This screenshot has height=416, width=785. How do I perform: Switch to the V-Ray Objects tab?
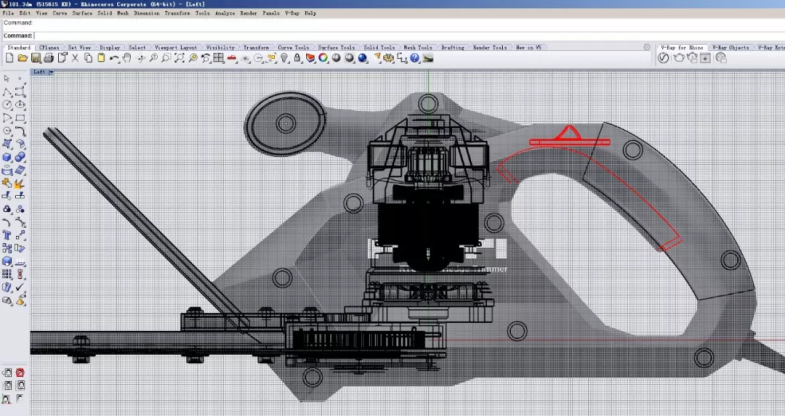730,47
